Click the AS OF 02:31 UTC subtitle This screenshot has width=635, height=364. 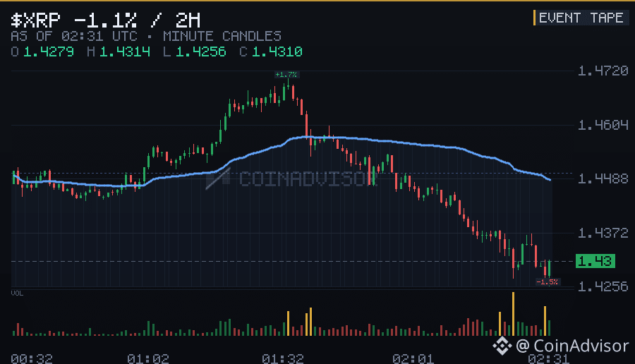click(74, 37)
